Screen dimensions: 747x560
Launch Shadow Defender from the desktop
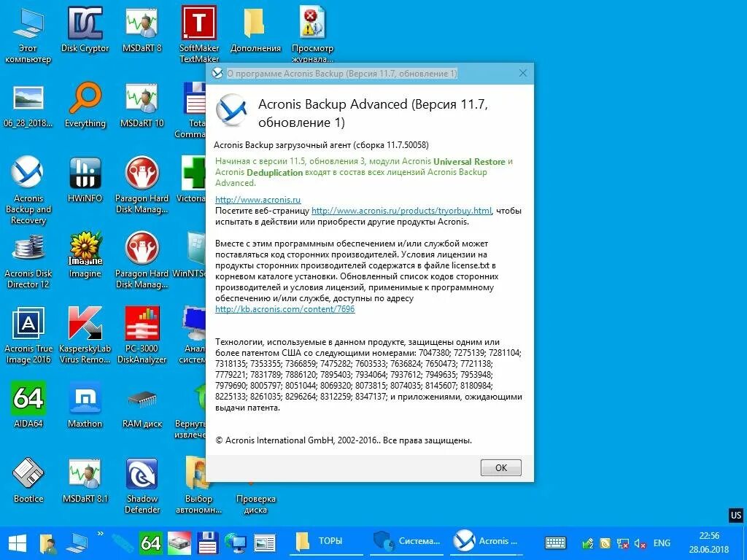pyautogui.click(x=142, y=486)
